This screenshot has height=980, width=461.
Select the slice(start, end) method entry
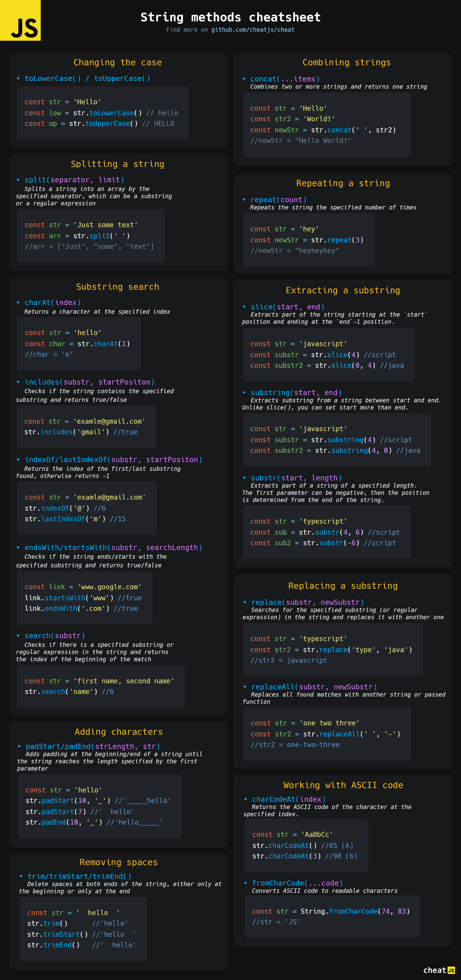[x=287, y=307]
